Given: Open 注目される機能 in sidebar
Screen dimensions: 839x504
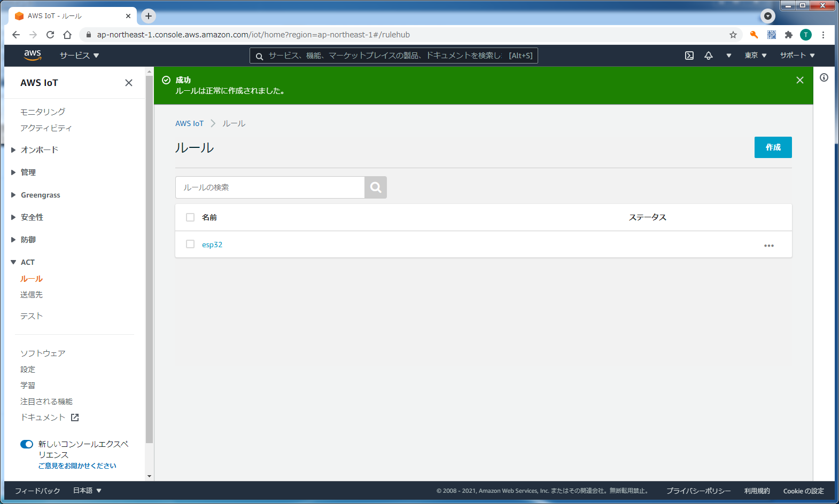Looking at the screenshot, I should [46, 401].
